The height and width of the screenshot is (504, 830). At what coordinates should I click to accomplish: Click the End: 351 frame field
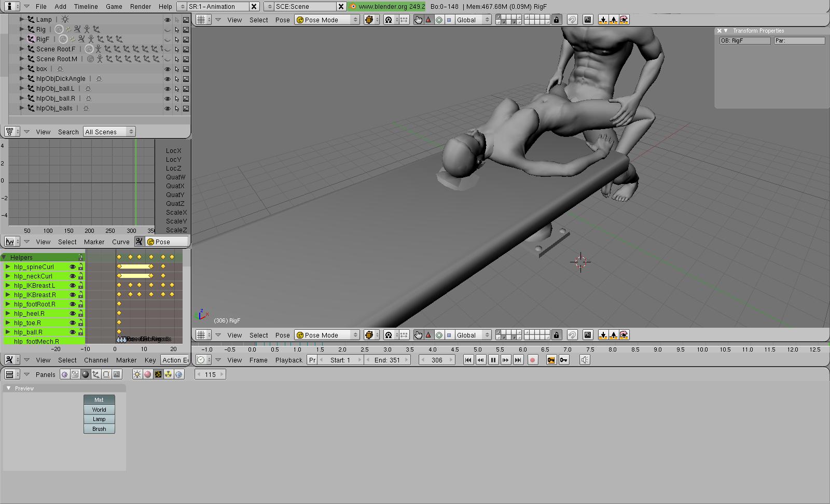387,360
